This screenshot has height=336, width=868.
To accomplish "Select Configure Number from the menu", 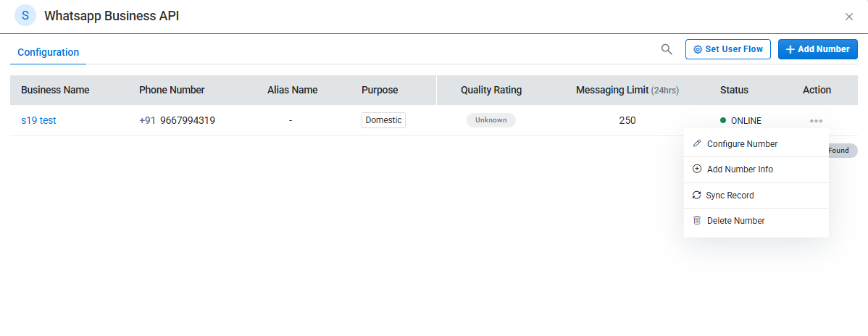I will tap(756, 144).
